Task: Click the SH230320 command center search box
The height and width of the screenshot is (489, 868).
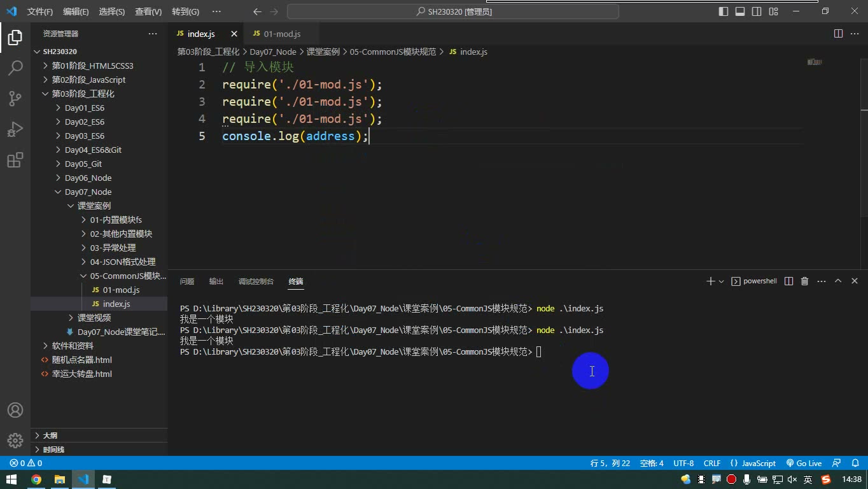Action: [453, 11]
